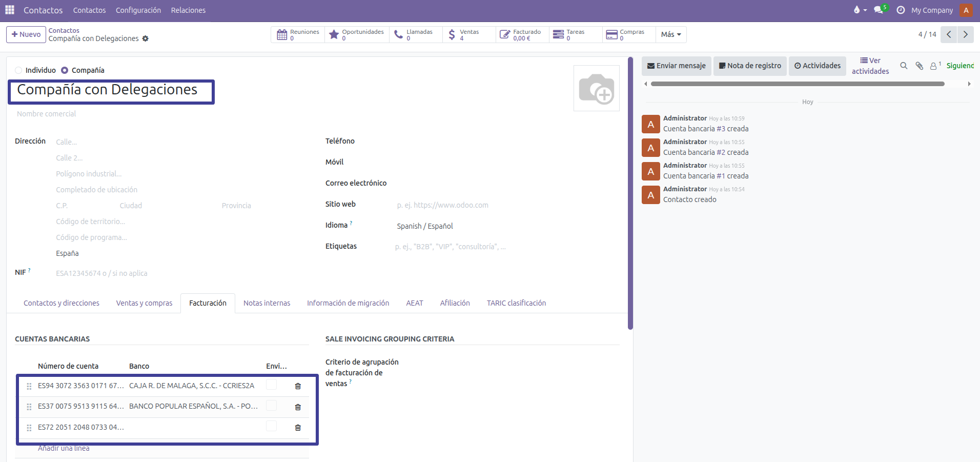
Task: Upload a photo via camera placeholder
Action: [596, 88]
